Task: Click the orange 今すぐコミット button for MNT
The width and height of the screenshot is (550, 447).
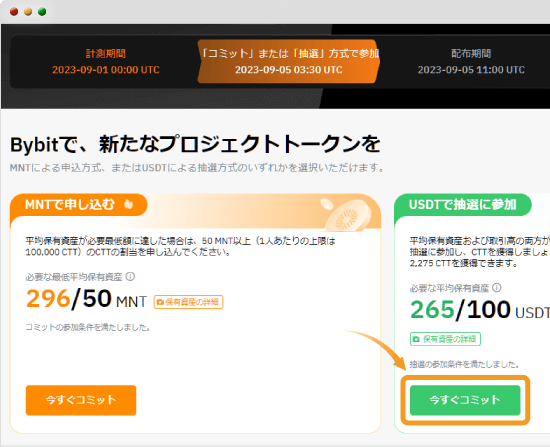Action: [81, 400]
